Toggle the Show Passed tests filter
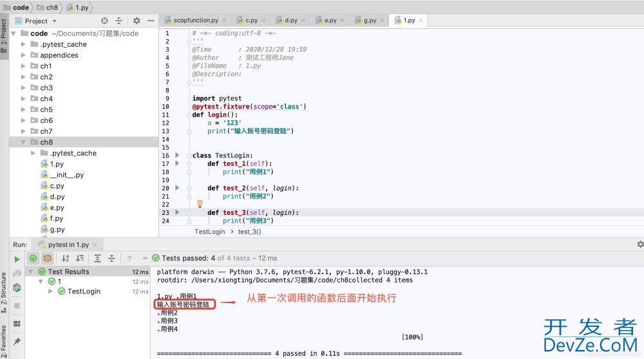Viewport: 644px width, 359px height. pyautogui.click(x=33, y=258)
